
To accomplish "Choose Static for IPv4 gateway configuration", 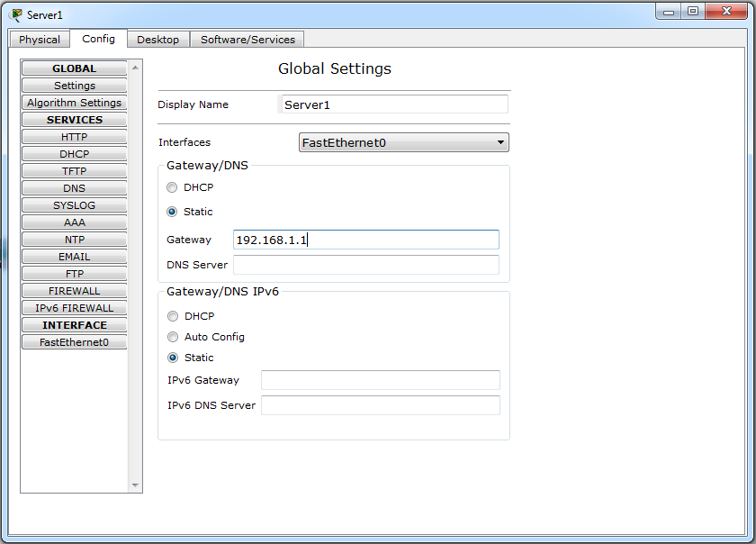I will click(x=172, y=211).
